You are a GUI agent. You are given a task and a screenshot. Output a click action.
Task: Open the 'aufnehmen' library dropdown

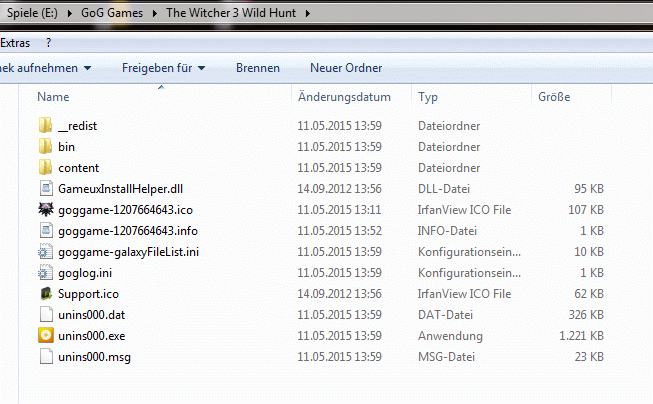pos(45,68)
